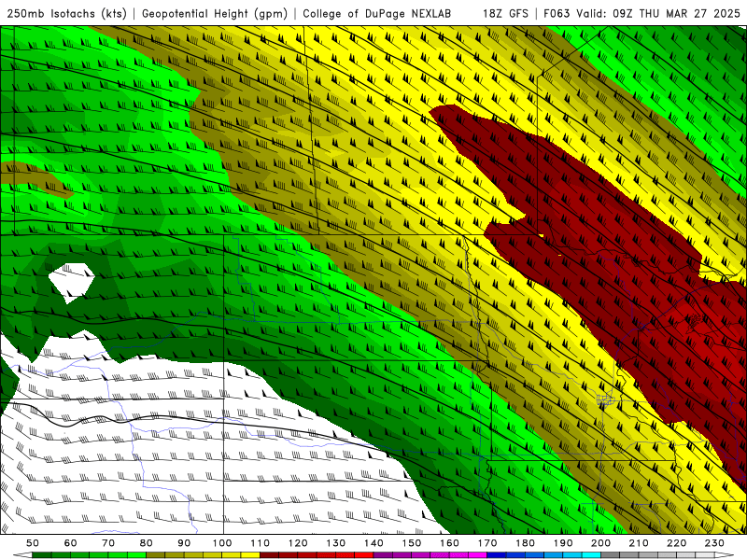Click the purple swatch beginning at 140
Image resolution: width=747 pixels, height=560 pixels.
(383, 555)
